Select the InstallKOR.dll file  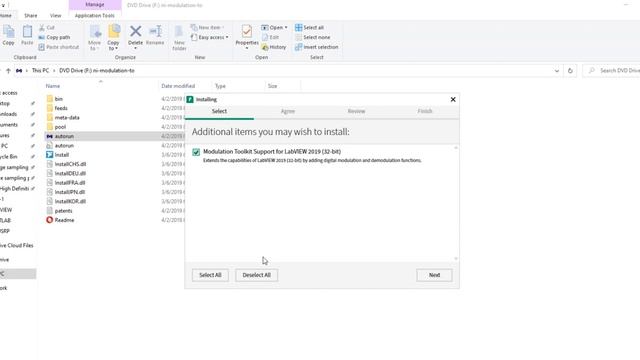pos(66,201)
